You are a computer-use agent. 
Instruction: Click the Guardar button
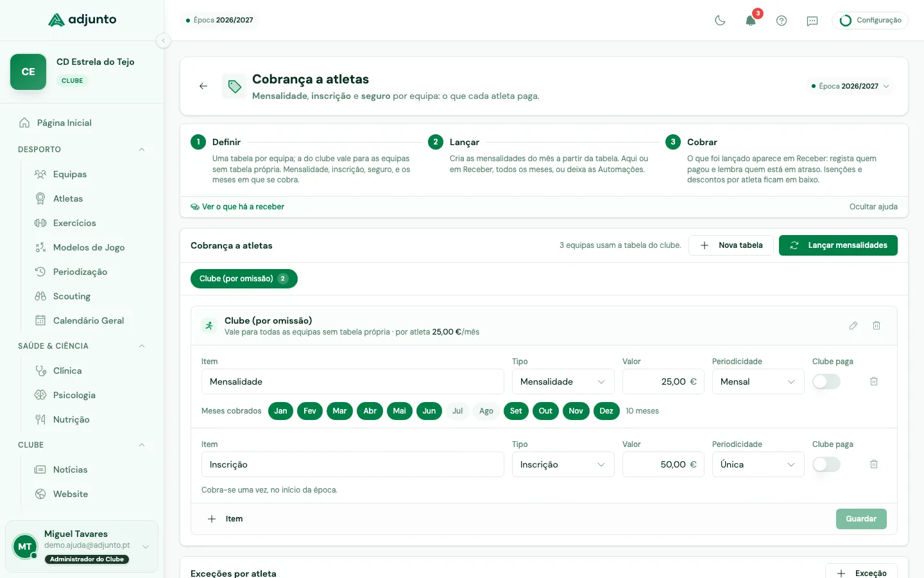861,519
